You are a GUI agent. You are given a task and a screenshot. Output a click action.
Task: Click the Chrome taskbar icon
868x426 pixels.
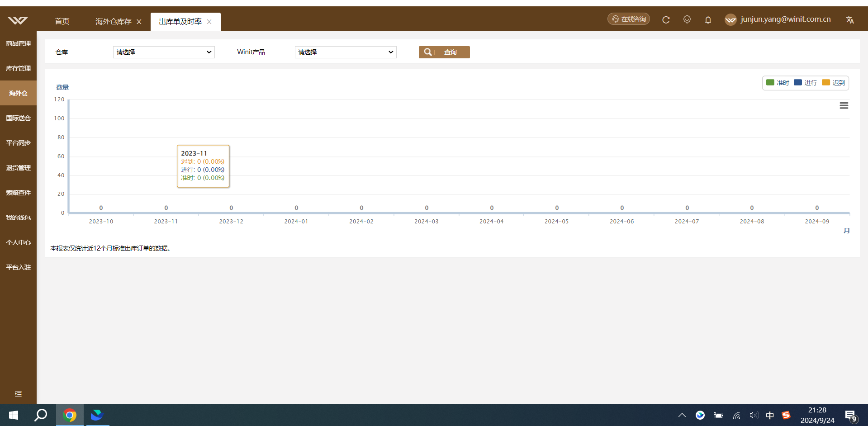(70, 415)
